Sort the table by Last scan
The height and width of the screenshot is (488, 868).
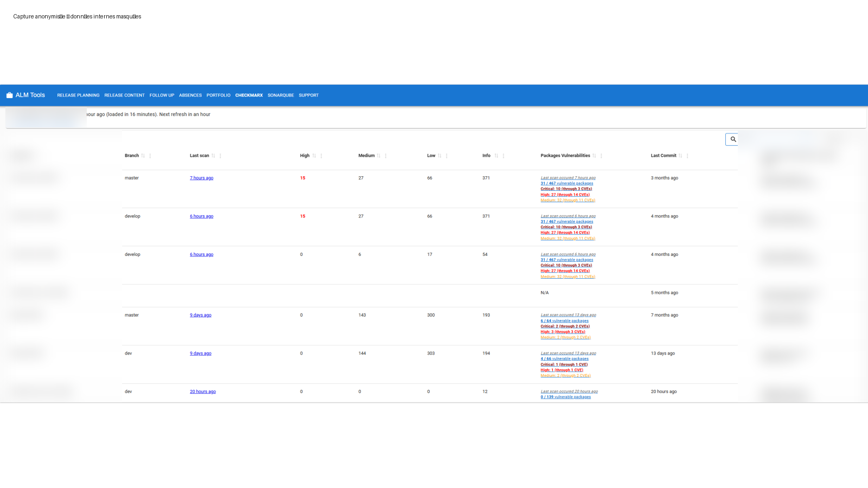click(x=213, y=156)
